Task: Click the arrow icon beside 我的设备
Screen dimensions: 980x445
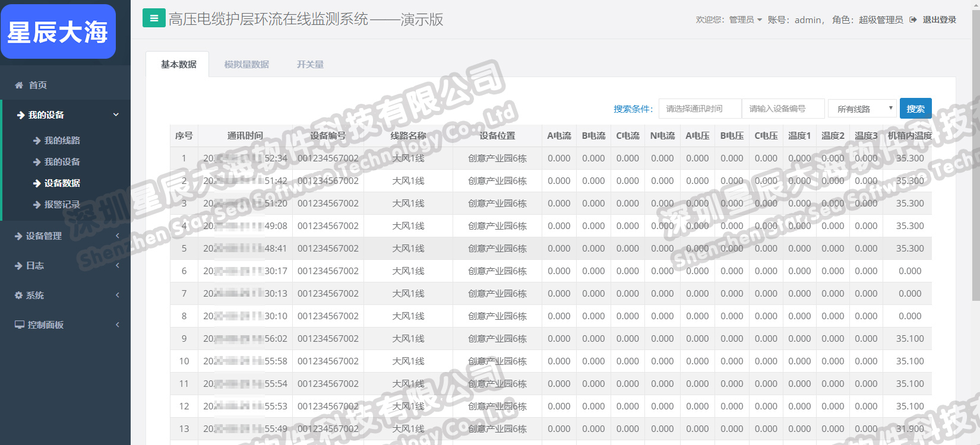Action: 21,115
